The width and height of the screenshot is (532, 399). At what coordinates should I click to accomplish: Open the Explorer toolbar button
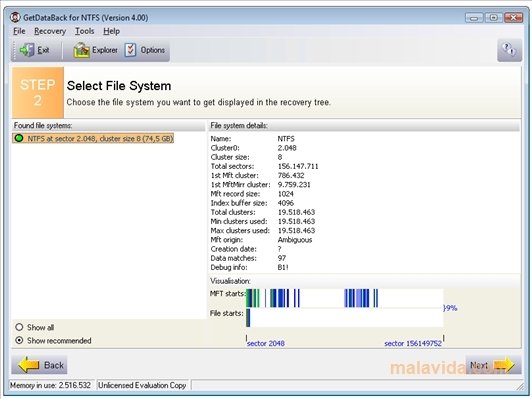pos(95,50)
